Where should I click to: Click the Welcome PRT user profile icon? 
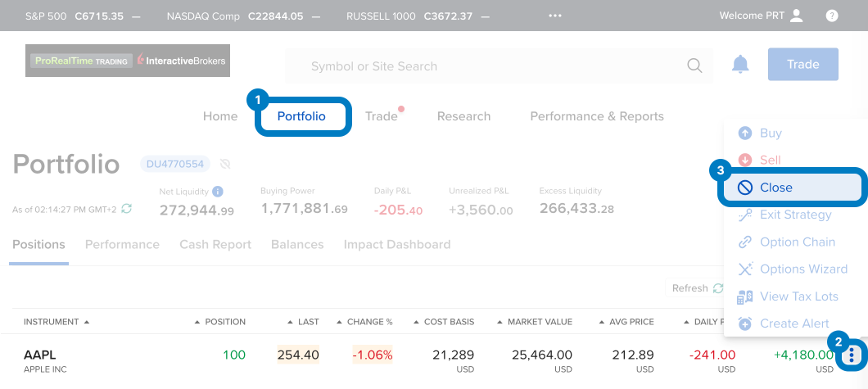click(796, 16)
